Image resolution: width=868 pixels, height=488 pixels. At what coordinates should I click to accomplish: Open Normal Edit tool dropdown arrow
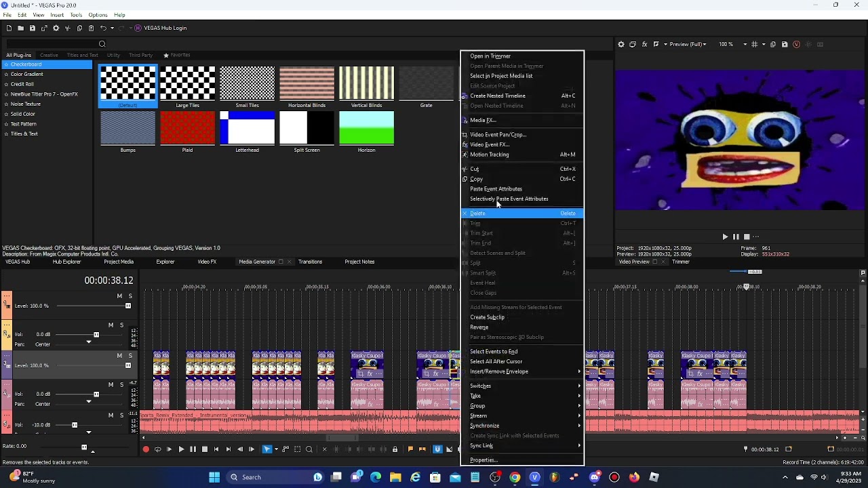[275, 449]
